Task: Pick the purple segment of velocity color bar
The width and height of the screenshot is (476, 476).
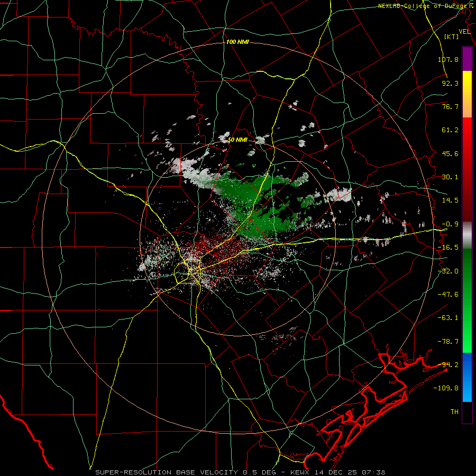Action: click(x=467, y=59)
